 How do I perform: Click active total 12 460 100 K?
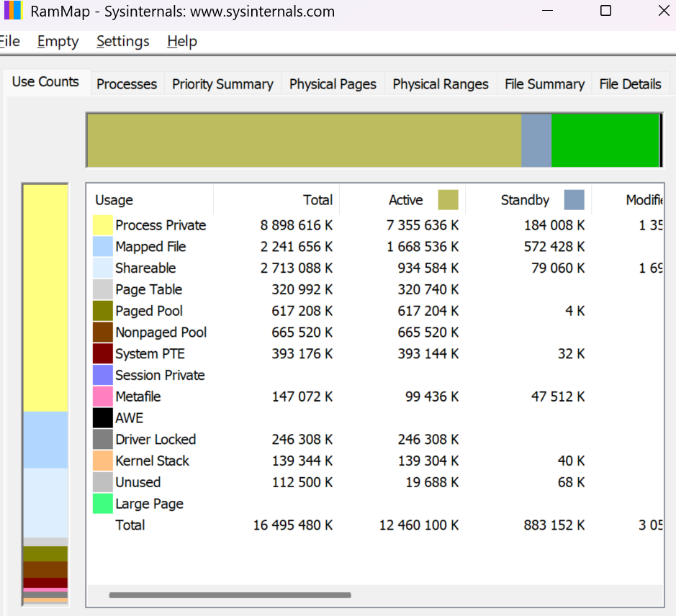[x=418, y=525]
